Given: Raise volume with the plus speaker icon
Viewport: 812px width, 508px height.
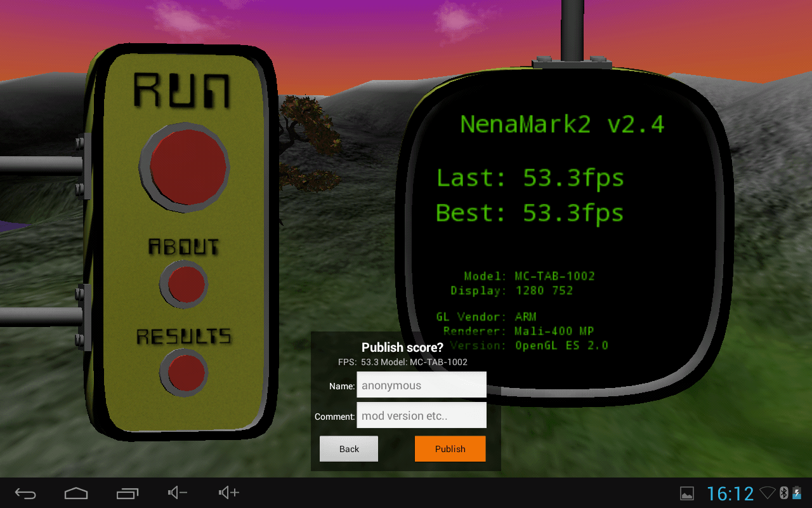Looking at the screenshot, I should pyautogui.click(x=228, y=493).
